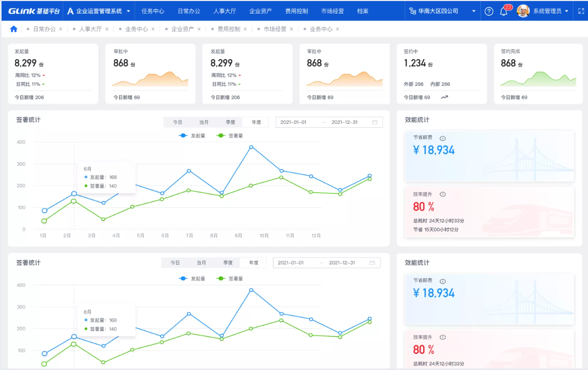This screenshot has width=588, height=370.
Task: Open the 任务中心 menu
Action: coord(153,11)
